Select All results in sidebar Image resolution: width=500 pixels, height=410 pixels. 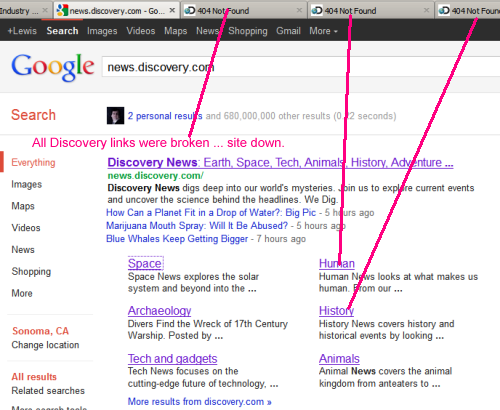(x=34, y=377)
